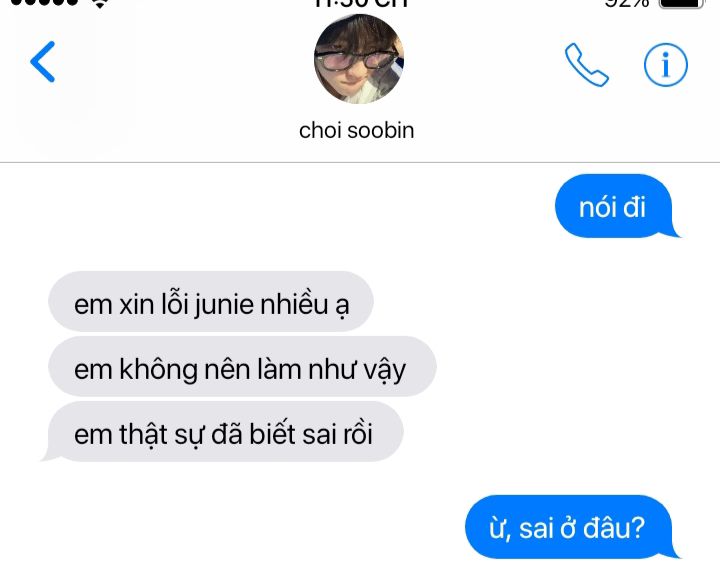Tap the Wi-Fi icon in the status bar
Image resolution: width=720 pixels, height=582 pixels.
point(100,3)
